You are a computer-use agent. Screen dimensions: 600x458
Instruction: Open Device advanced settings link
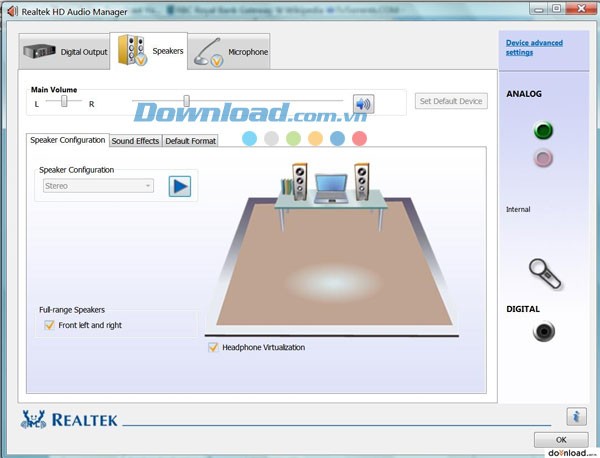coord(534,47)
